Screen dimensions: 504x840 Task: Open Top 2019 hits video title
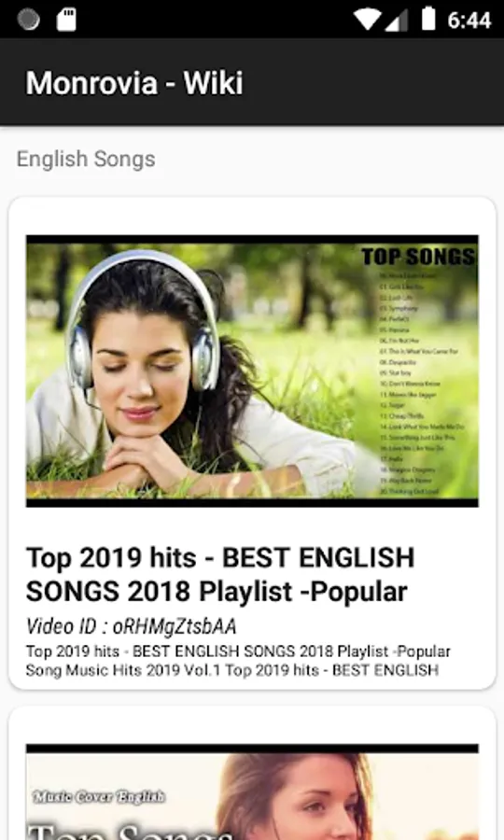[220, 574]
